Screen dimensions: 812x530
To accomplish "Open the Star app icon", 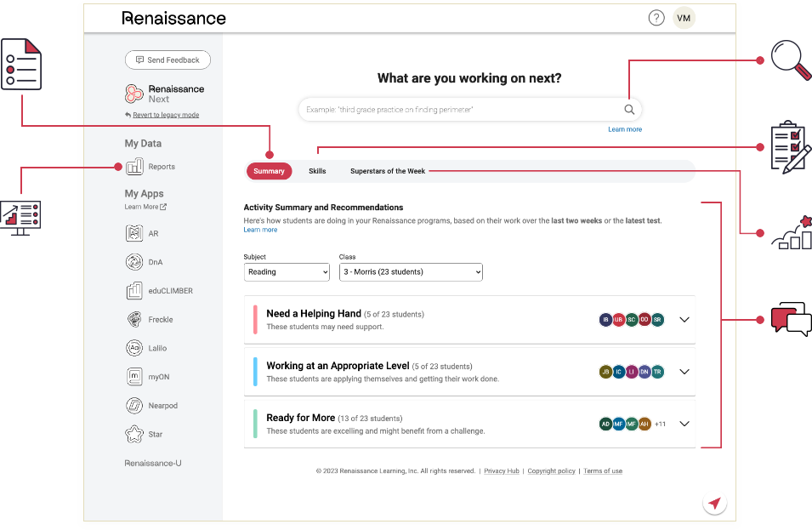I will pyautogui.click(x=134, y=434).
